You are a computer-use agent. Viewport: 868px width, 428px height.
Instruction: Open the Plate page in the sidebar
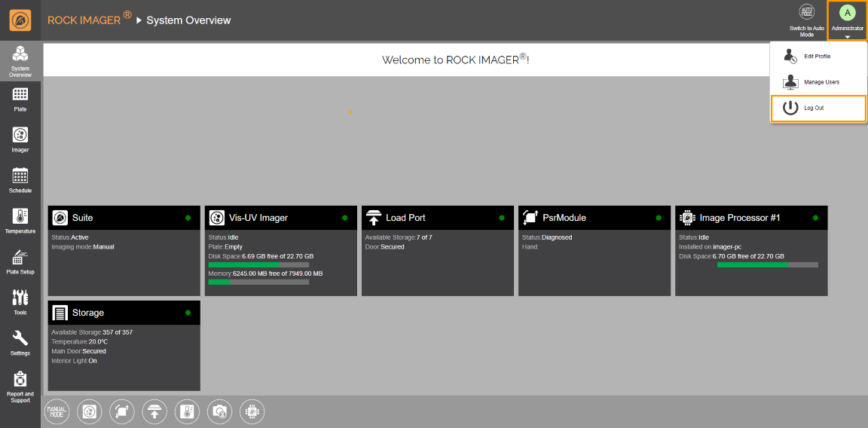(x=20, y=98)
